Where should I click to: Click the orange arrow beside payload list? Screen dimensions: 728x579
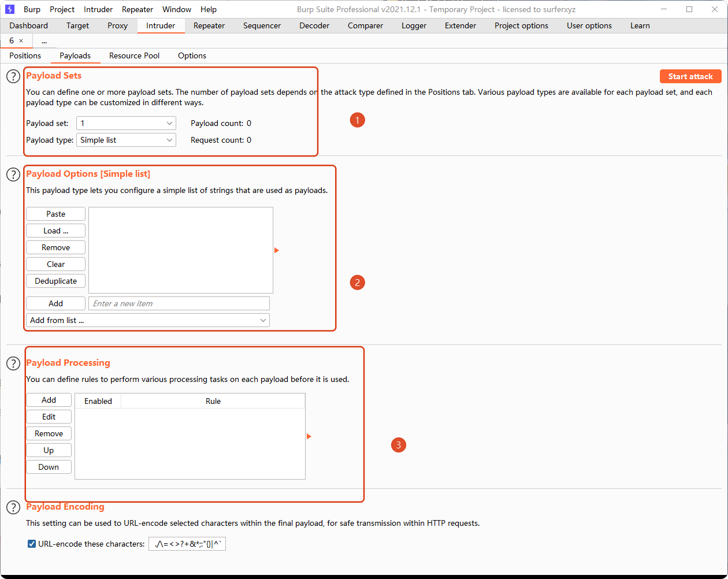pyautogui.click(x=277, y=250)
